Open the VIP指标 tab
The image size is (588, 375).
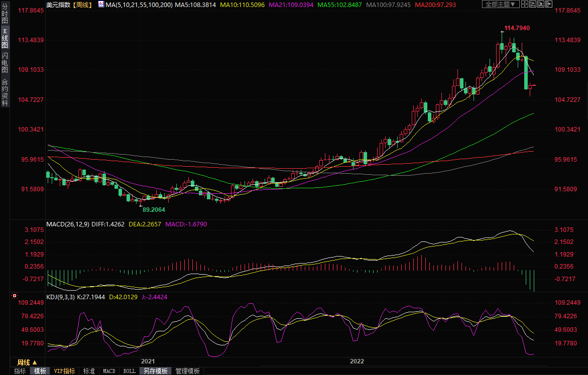65,371
